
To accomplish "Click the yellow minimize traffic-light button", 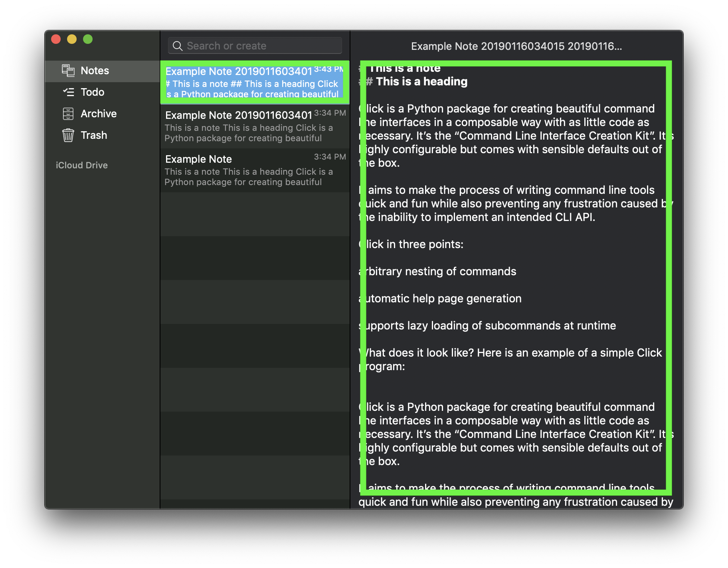I will click(x=72, y=39).
